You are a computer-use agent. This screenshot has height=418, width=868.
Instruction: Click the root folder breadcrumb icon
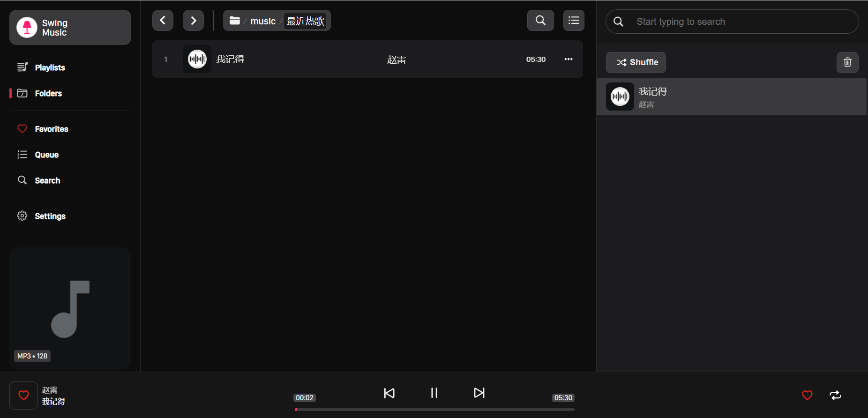[235, 21]
